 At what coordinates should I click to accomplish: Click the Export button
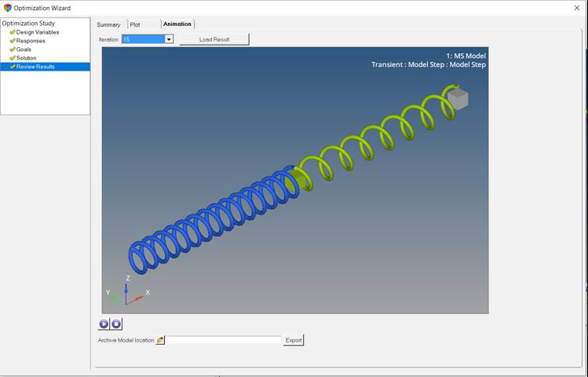coord(293,340)
